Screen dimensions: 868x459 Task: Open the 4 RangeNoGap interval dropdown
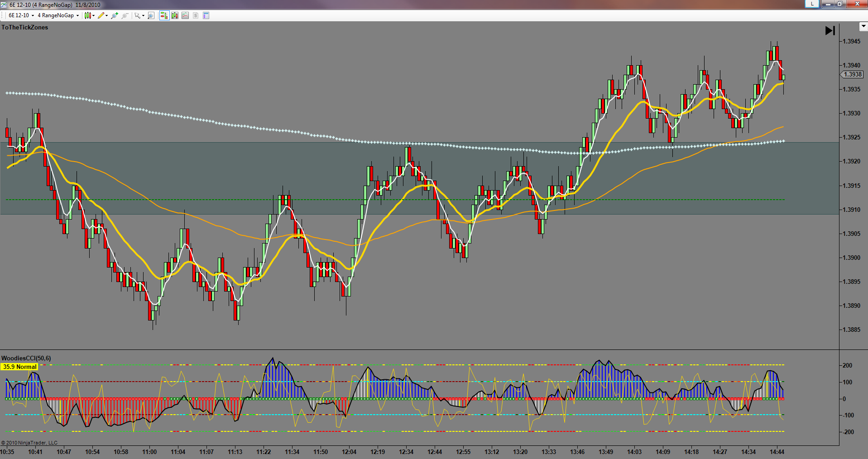point(58,15)
